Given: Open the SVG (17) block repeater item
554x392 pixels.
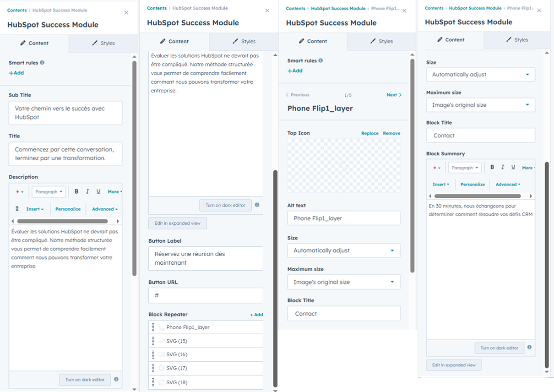Looking at the screenshot, I should (x=206, y=368).
